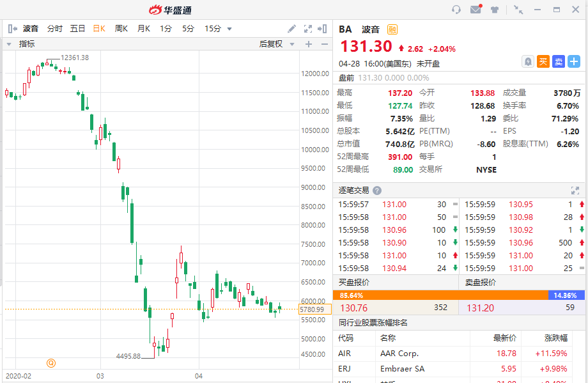Sort by 涨跌幅 column header
The width and height of the screenshot is (588, 383).
(x=556, y=338)
